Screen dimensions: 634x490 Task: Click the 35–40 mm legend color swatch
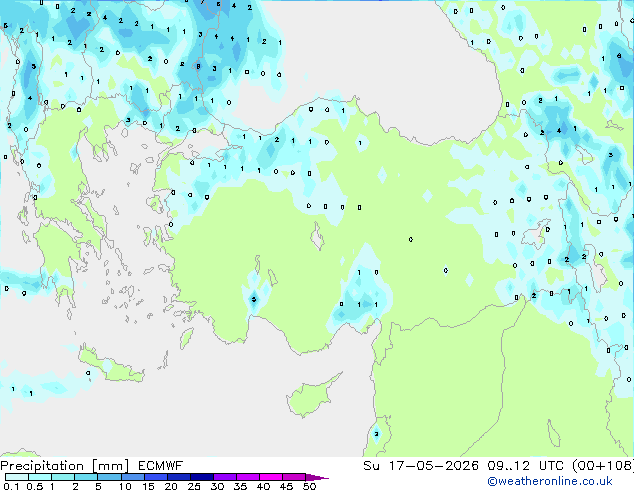(247, 477)
